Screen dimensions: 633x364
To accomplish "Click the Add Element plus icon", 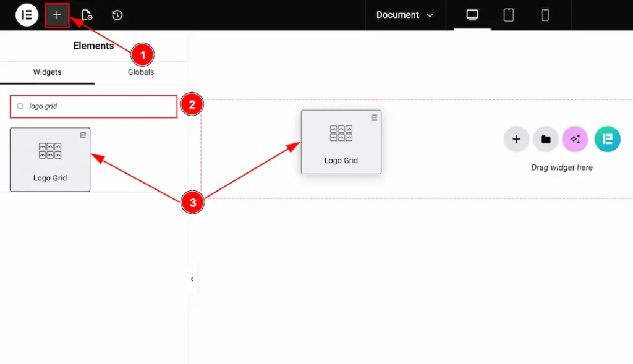I will tap(57, 15).
